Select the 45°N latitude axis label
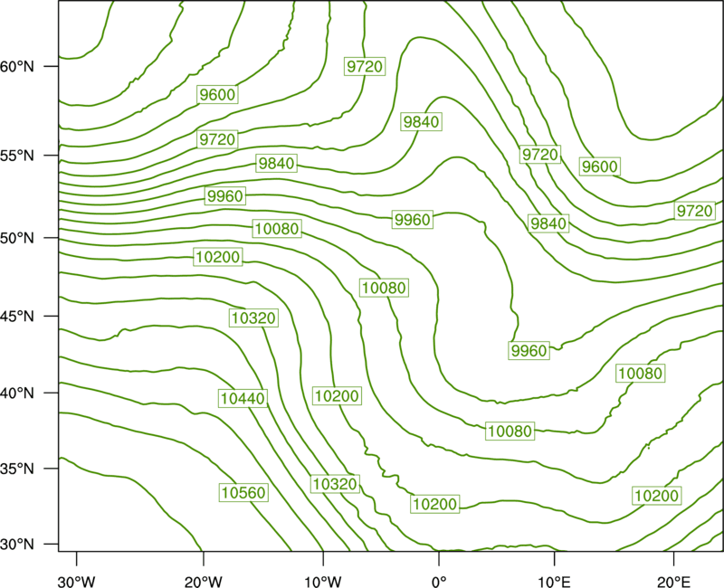 click(x=17, y=316)
